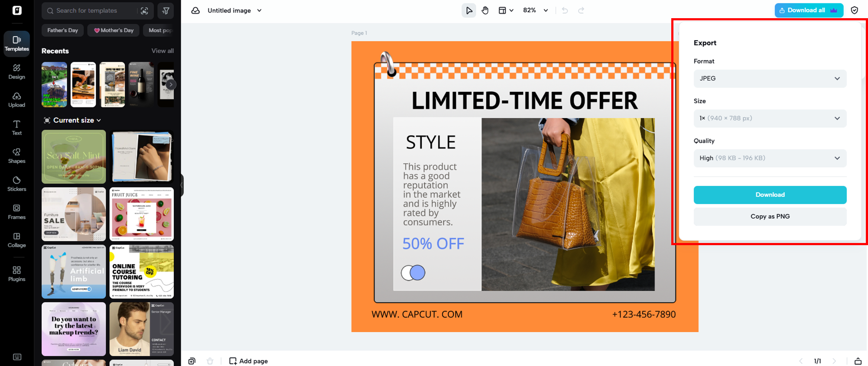Select the Text tool in sidebar
Screen dimensions: 868x366
pyautogui.click(x=17, y=128)
